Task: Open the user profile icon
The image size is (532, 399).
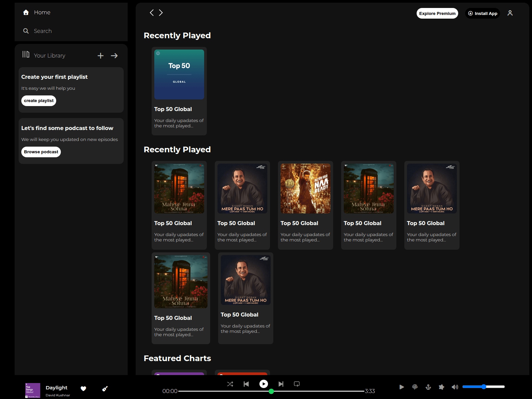Action: [x=510, y=13]
